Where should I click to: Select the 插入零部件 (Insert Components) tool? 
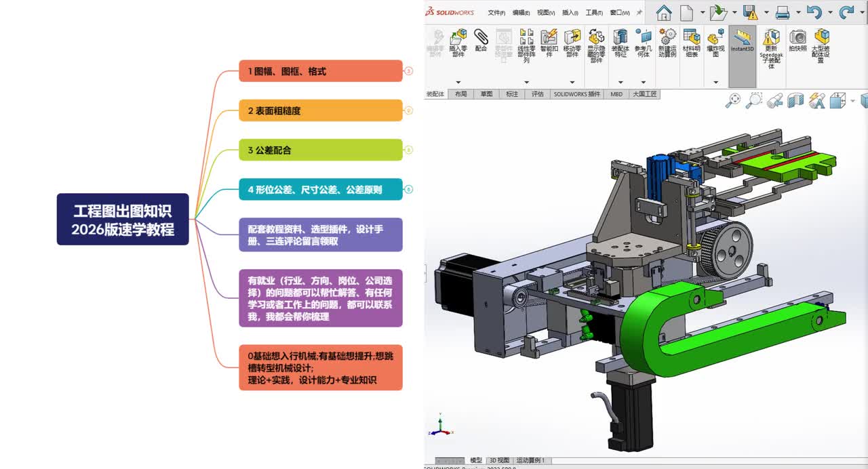(x=458, y=42)
